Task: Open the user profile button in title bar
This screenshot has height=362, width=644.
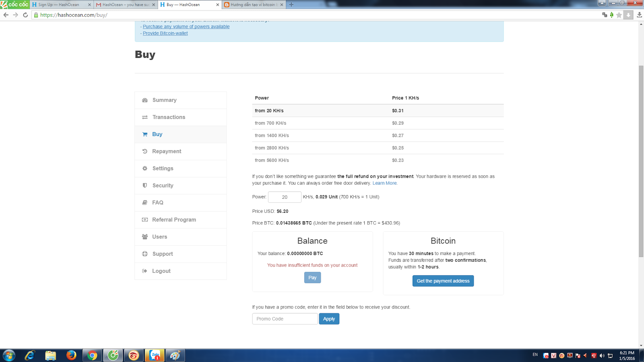Action: pyautogui.click(x=602, y=3)
